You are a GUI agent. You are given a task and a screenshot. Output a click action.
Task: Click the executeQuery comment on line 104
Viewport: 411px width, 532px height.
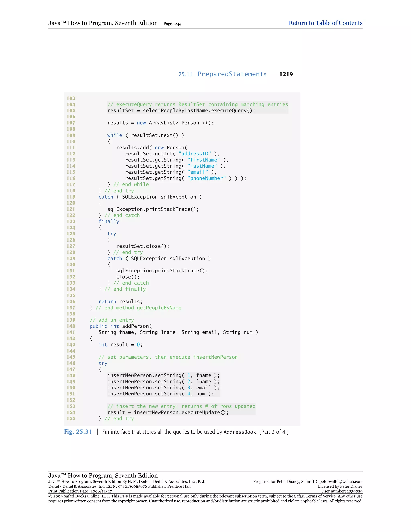tap(197, 105)
